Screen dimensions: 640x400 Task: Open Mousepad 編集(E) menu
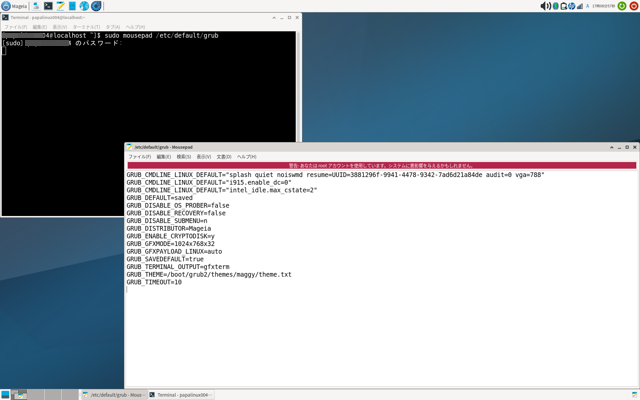pos(163,157)
